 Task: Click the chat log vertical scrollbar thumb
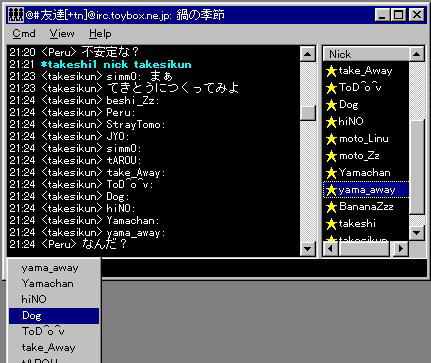(x=308, y=112)
